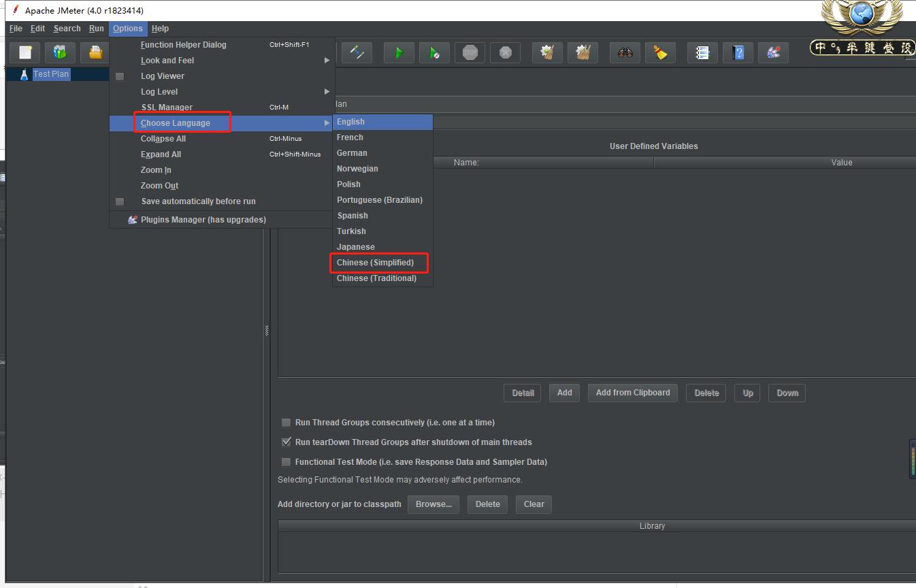Image resolution: width=916 pixels, height=588 pixels.
Task: Open Function Helper toolbar icon
Action: point(702,52)
